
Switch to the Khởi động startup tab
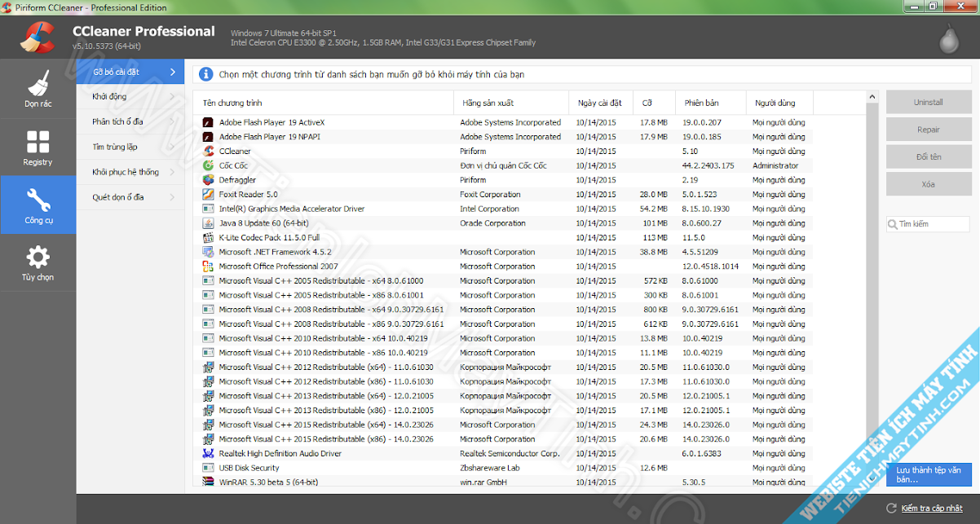click(x=130, y=96)
